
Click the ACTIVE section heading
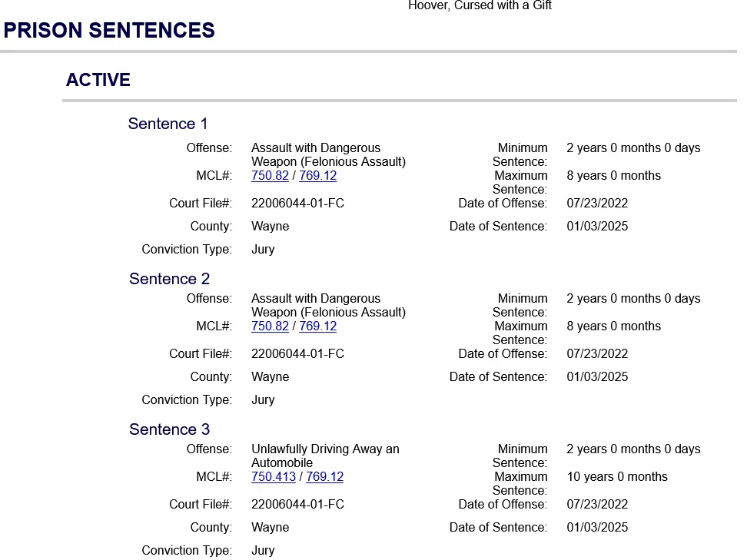(98, 80)
